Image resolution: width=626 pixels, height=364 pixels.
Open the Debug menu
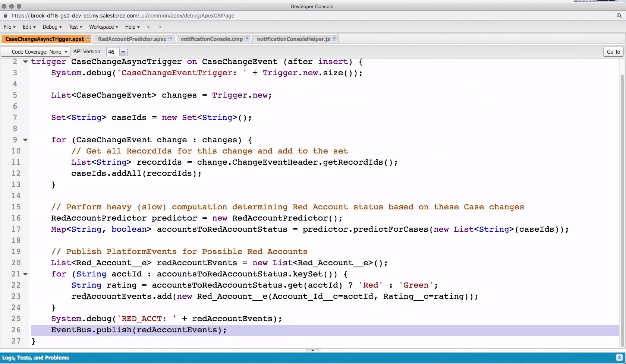coord(50,27)
